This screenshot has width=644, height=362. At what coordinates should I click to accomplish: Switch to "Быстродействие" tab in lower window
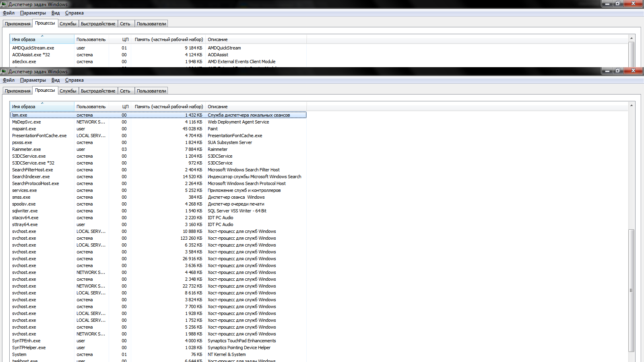(x=98, y=91)
